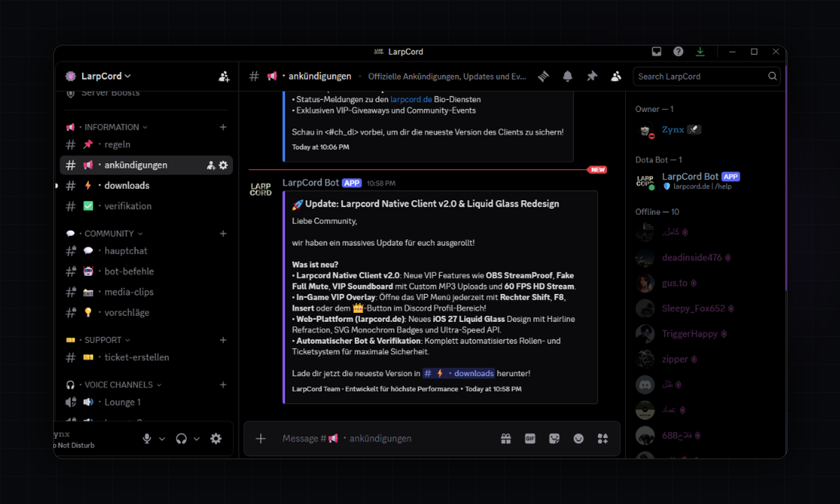Click LarpCord Bot username on the message
This screenshot has height=504, width=840.
pos(311,183)
